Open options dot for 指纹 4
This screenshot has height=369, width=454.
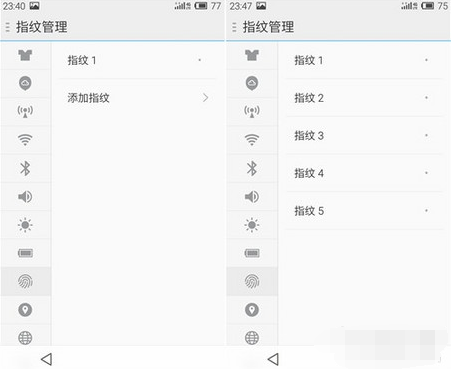(x=426, y=173)
